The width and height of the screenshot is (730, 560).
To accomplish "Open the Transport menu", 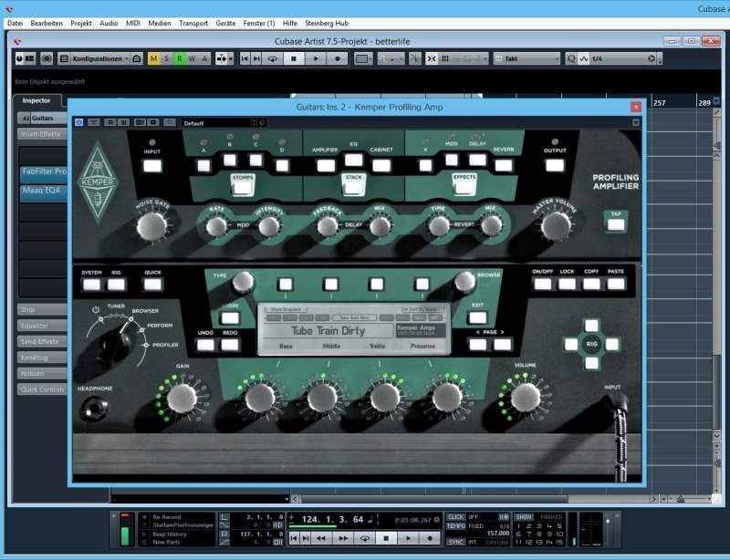I will click(x=193, y=23).
